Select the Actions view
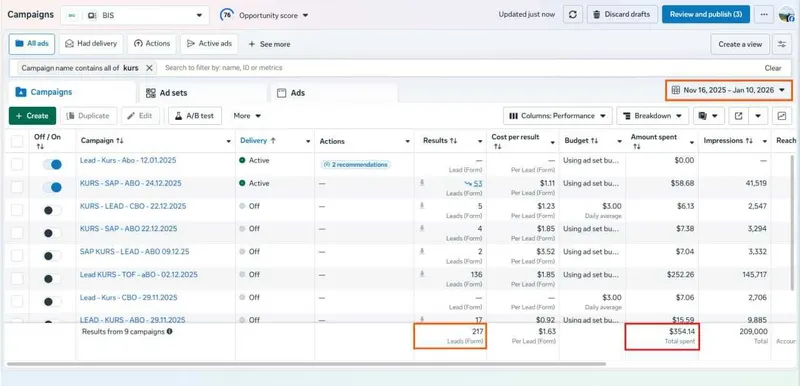 tap(152, 44)
